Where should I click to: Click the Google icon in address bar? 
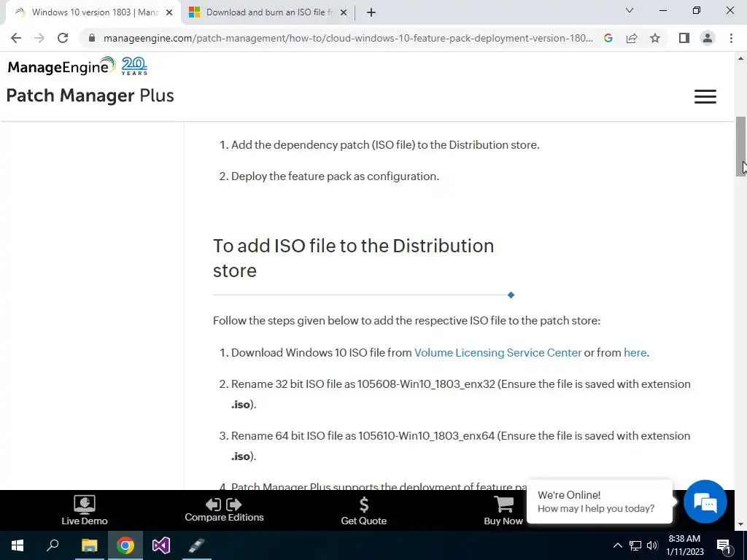tap(608, 38)
